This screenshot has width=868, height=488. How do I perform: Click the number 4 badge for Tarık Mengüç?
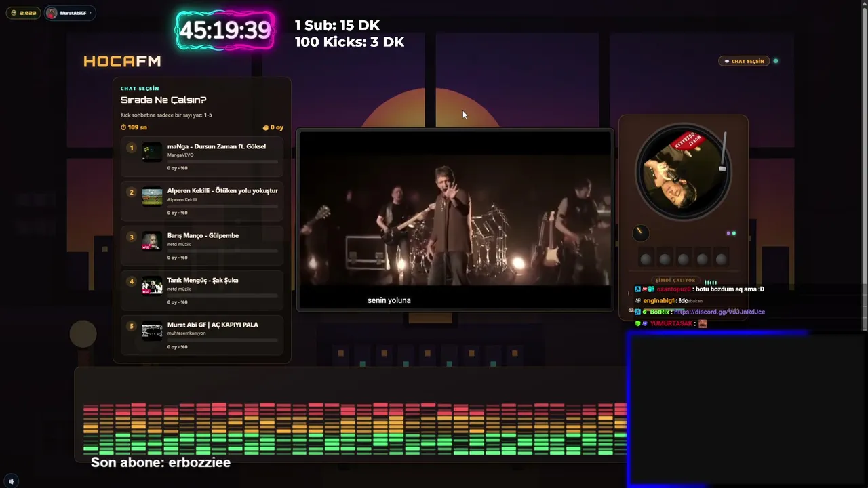[x=132, y=282]
